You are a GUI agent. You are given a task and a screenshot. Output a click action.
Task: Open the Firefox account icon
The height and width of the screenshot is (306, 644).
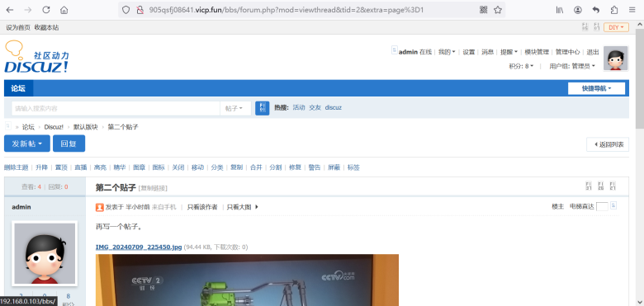[x=578, y=10]
